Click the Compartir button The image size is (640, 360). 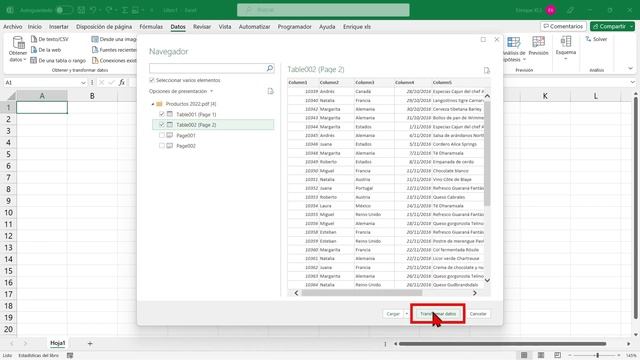pos(609,26)
